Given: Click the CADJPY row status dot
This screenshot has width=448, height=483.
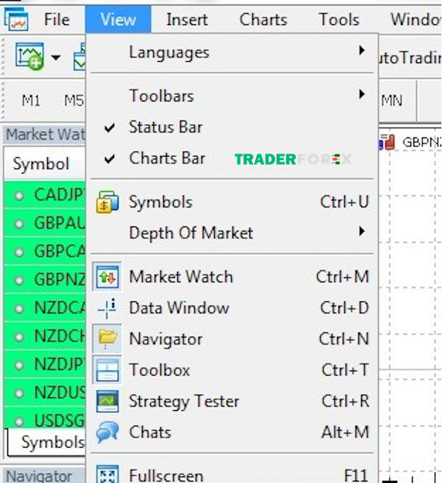Looking at the screenshot, I should (19, 196).
